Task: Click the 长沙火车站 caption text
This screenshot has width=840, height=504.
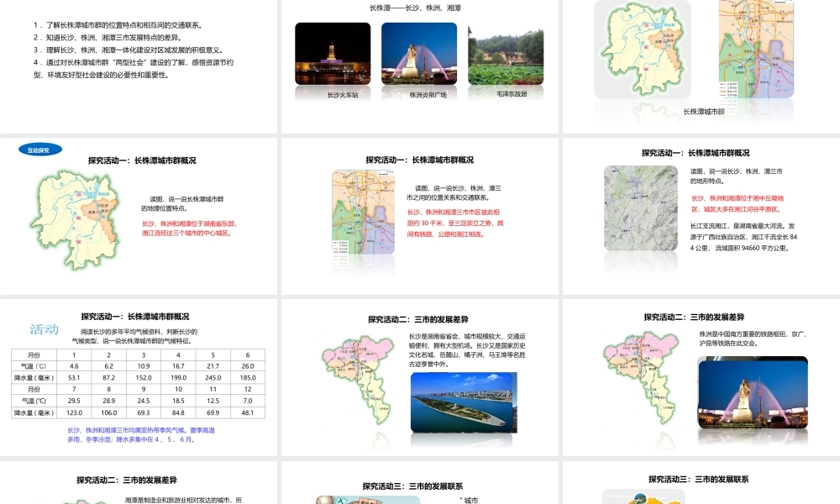Action: click(343, 95)
